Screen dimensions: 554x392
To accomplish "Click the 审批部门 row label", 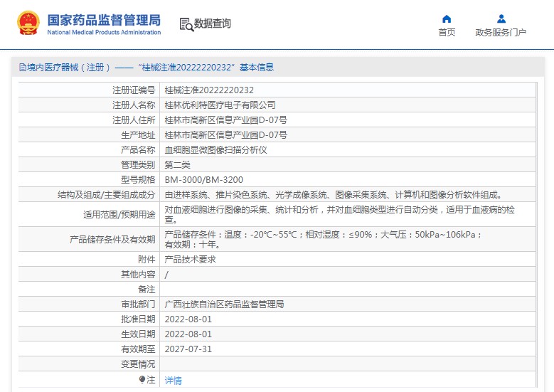I will pyautogui.click(x=138, y=304).
